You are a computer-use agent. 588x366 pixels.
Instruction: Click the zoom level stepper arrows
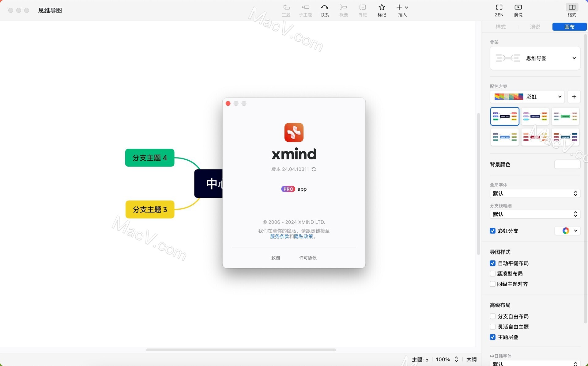click(x=456, y=359)
